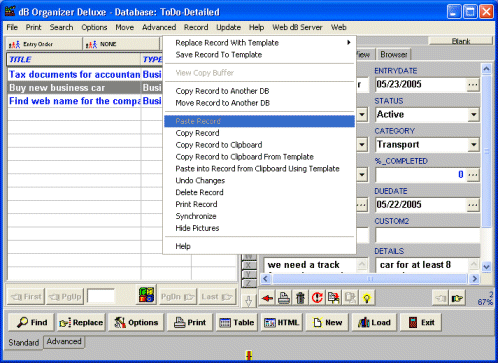Image resolution: width=498 pixels, height=363 pixels.
Task: Select Undo Changes menu entry
Action: 259,181
